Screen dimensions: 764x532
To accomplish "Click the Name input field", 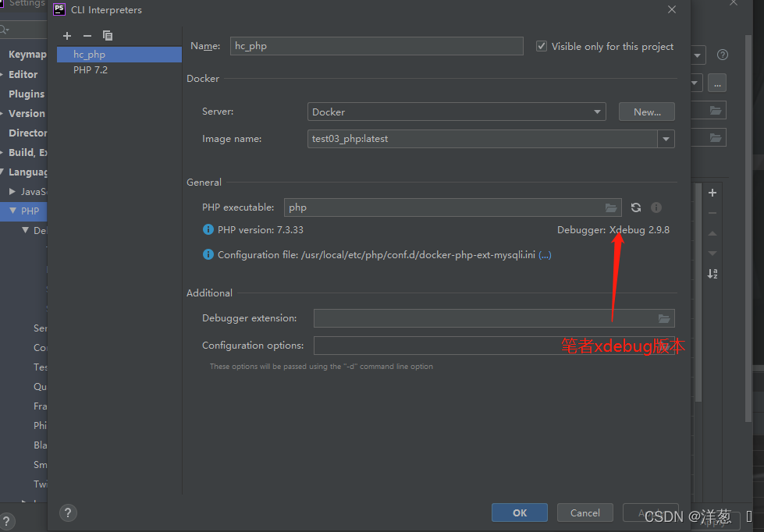I will click(377, 46).
